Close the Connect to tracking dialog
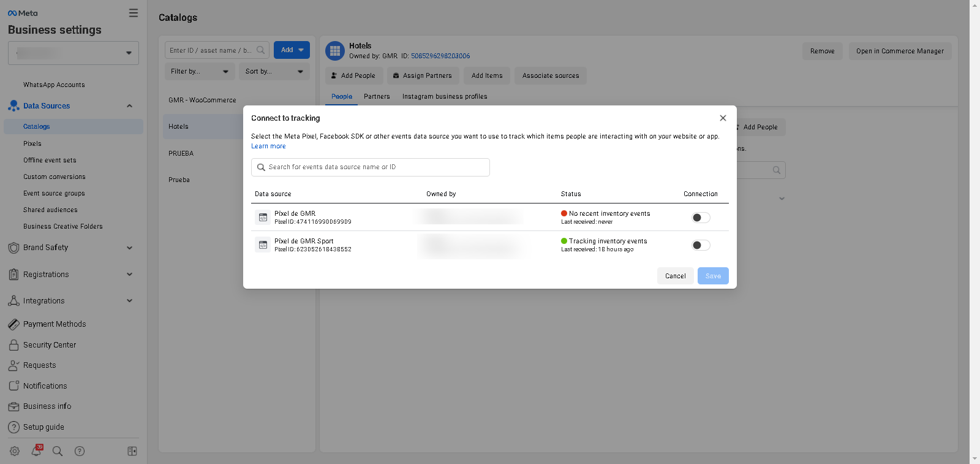Viewport: 980px width, 464px height. 723,118
